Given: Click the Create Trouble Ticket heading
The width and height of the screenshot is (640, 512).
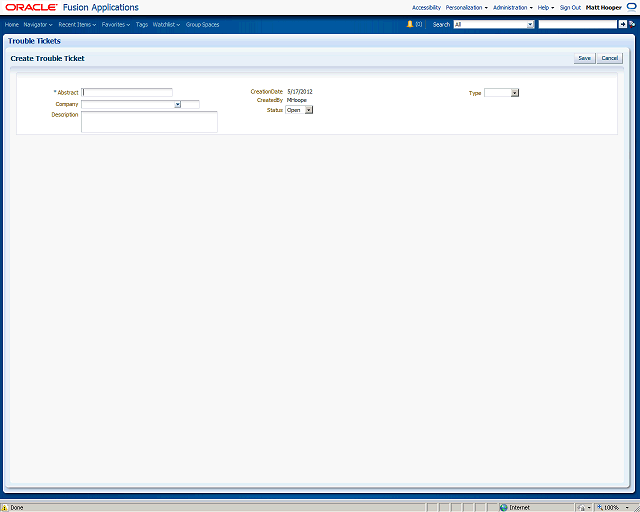Looking at the screenshot, I should coord(47,58).
